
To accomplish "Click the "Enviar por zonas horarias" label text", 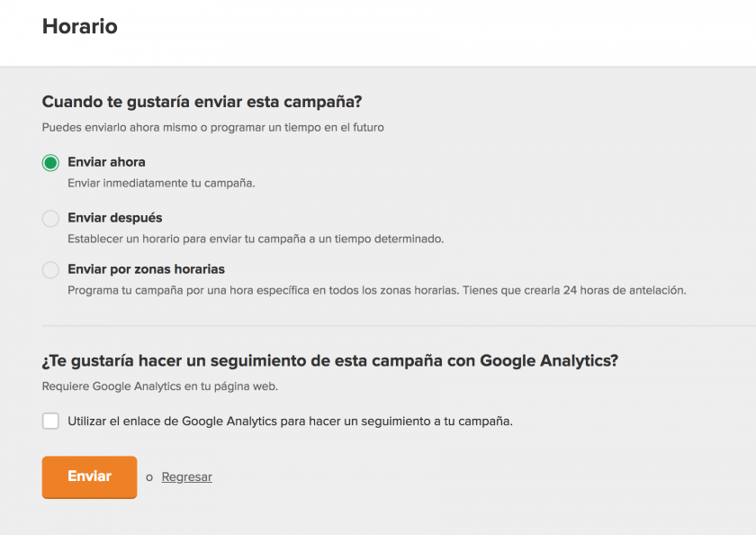I will coord(146,269).
